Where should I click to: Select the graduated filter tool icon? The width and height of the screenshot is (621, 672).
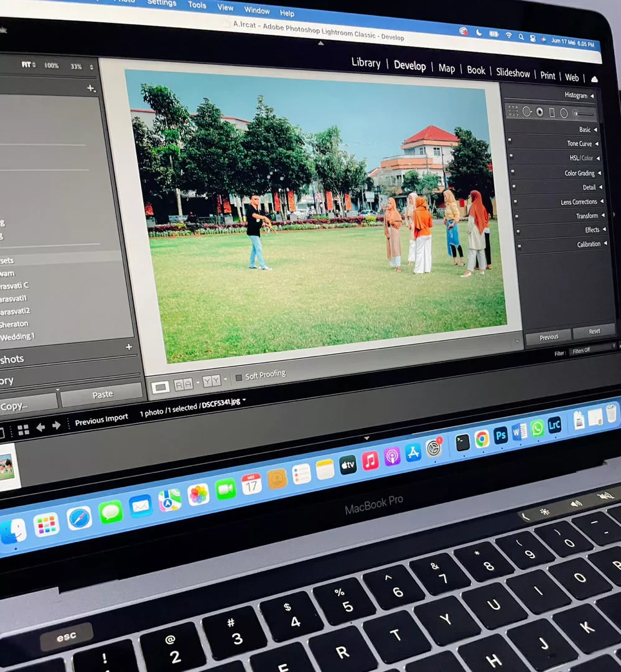552,113
